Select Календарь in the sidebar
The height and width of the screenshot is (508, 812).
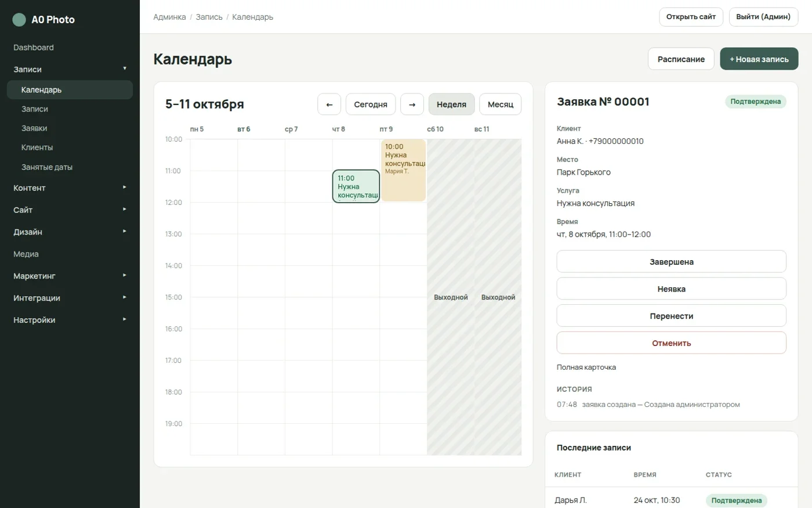(70, 90)
